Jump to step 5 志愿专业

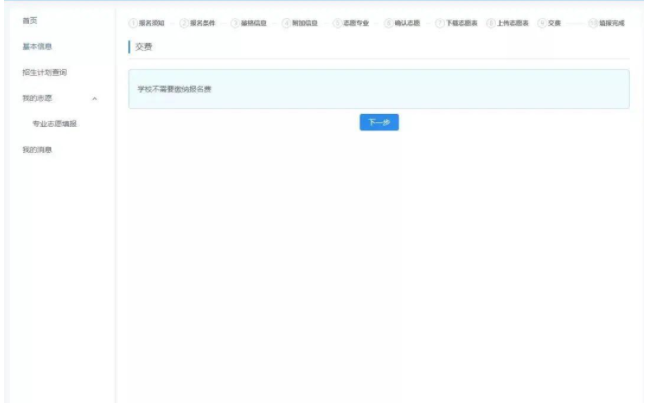(351, 23)
